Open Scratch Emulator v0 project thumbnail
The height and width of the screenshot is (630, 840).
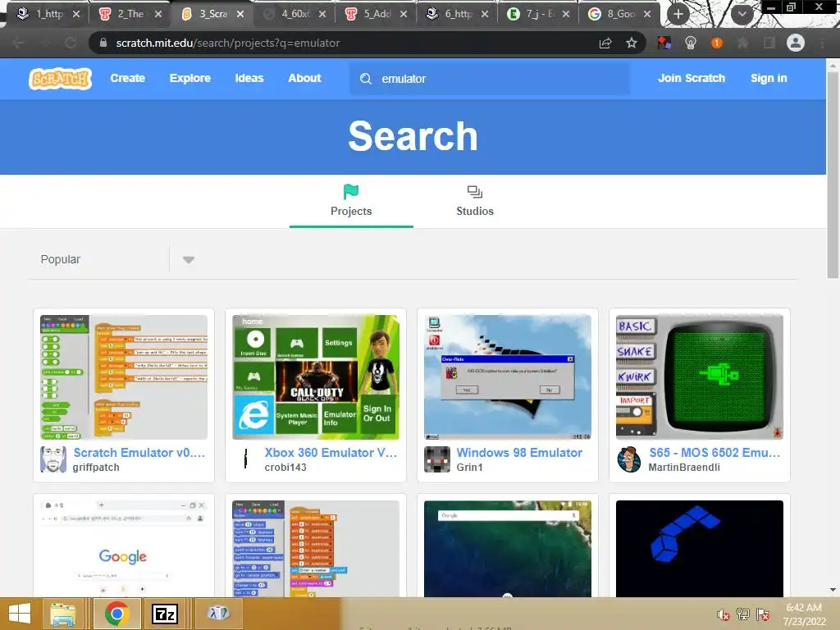point(124,377)
